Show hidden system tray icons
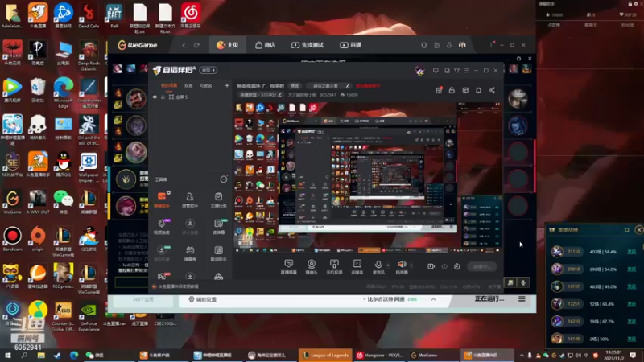This screenshot has width=644, height=362. pyautogui.click(x=522, y=356)
